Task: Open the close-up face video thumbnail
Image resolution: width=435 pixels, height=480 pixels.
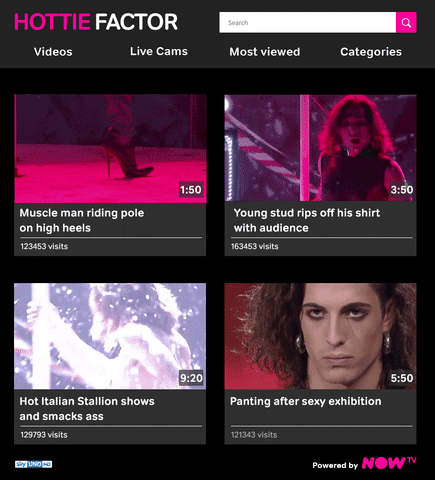Action: tap(320, 336)
